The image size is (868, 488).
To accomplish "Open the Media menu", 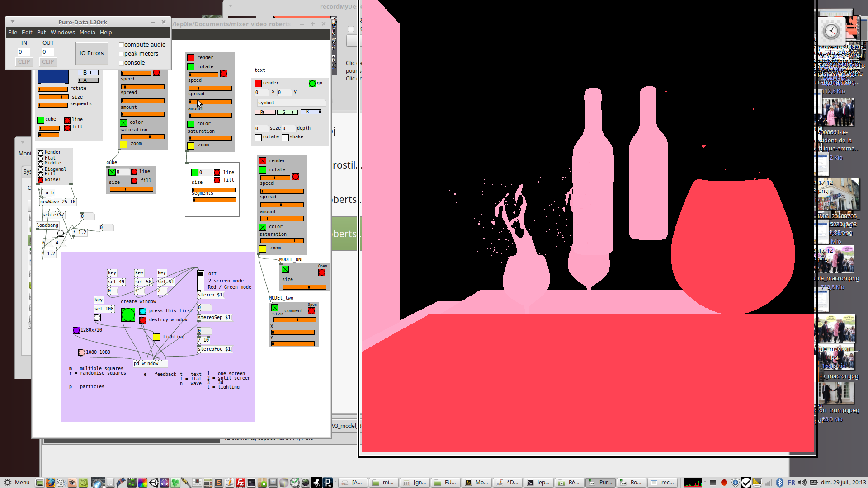I will point(87,33).
